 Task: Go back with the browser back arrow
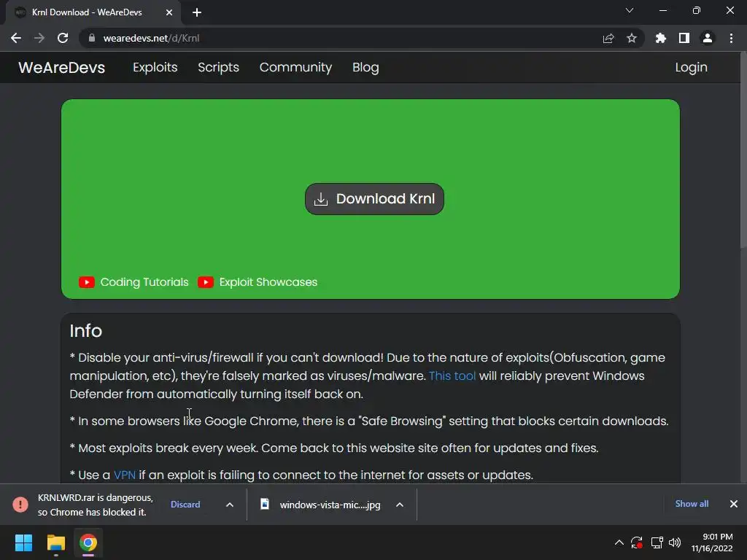tap(16, 38)
